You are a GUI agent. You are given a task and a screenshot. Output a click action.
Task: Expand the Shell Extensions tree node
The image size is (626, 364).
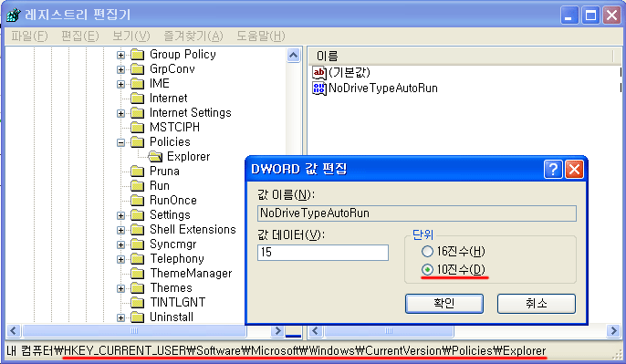coord(120,230)
